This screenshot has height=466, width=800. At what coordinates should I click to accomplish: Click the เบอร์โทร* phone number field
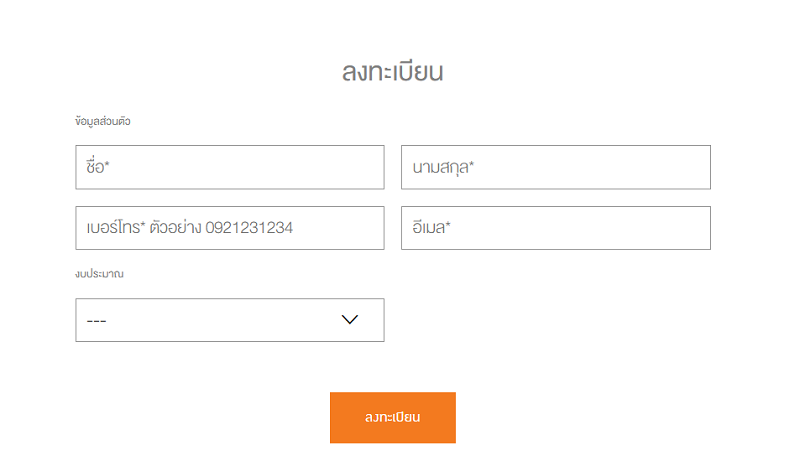pyautogui.click(x=230, y=228)
